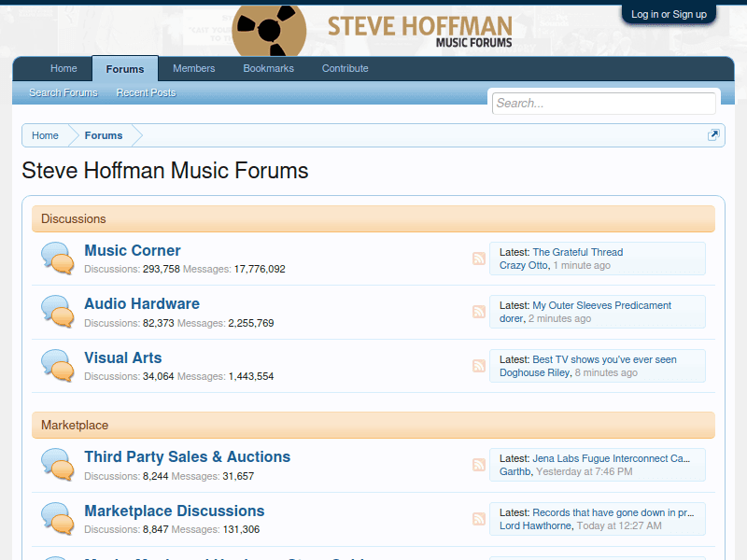Switch to the Members tab
The width and height of the screenshot is (747, 560).
coord(193,68)
